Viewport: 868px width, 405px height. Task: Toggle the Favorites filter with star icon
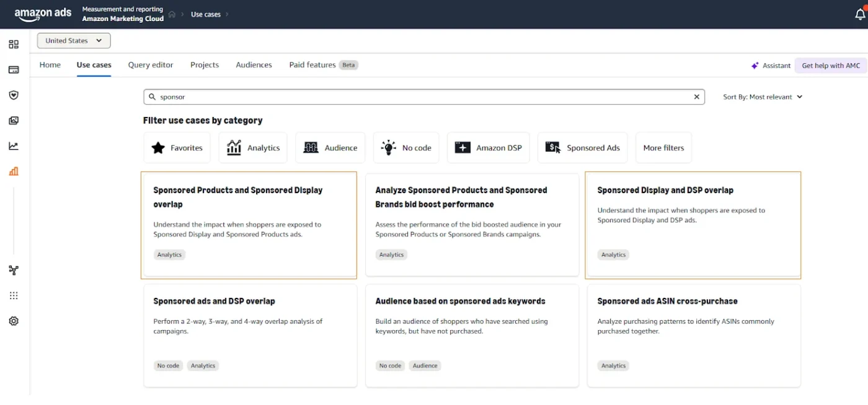(177, 147)
